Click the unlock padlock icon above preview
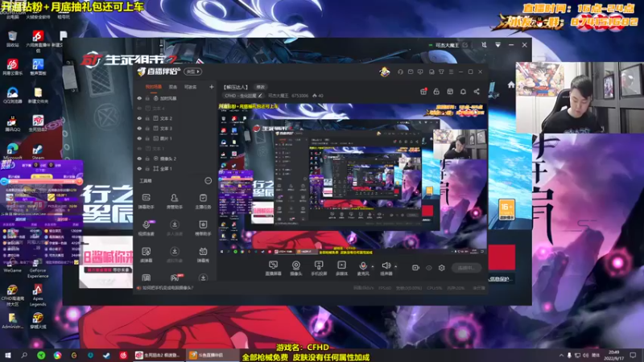 tap(436, 92)
